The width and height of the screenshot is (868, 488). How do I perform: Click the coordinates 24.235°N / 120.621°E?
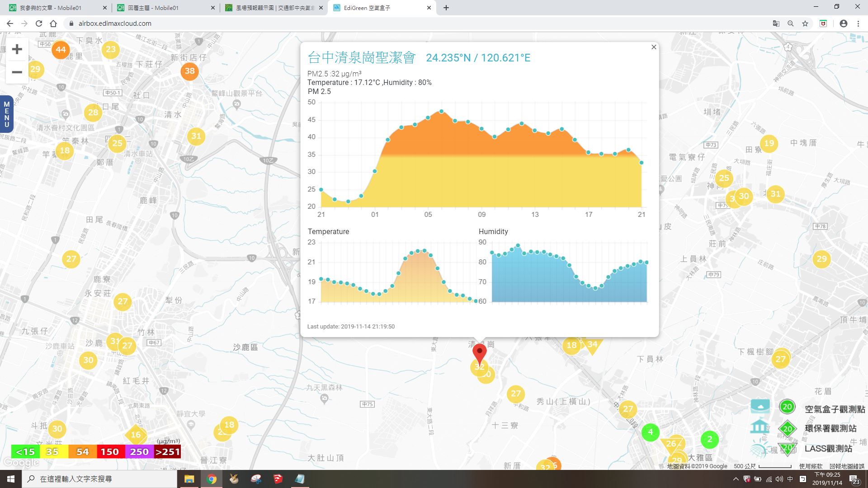click(478, 58)
